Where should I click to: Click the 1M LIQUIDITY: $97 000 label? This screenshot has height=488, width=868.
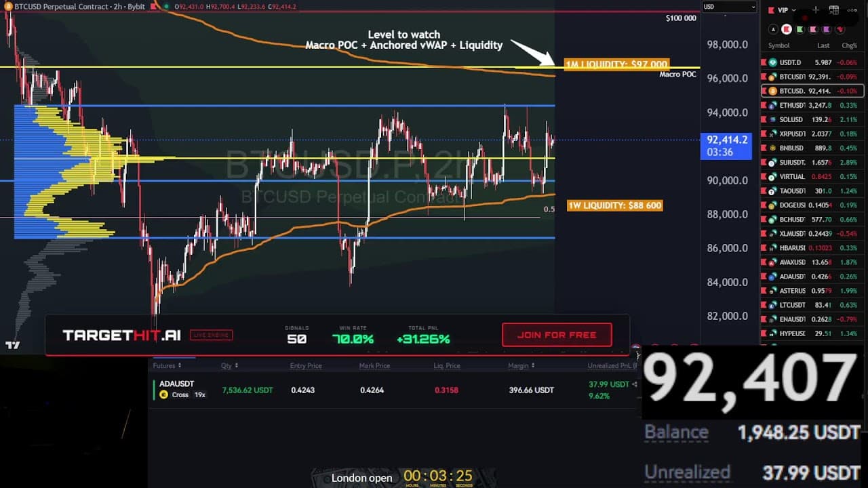tap(616, 64)
